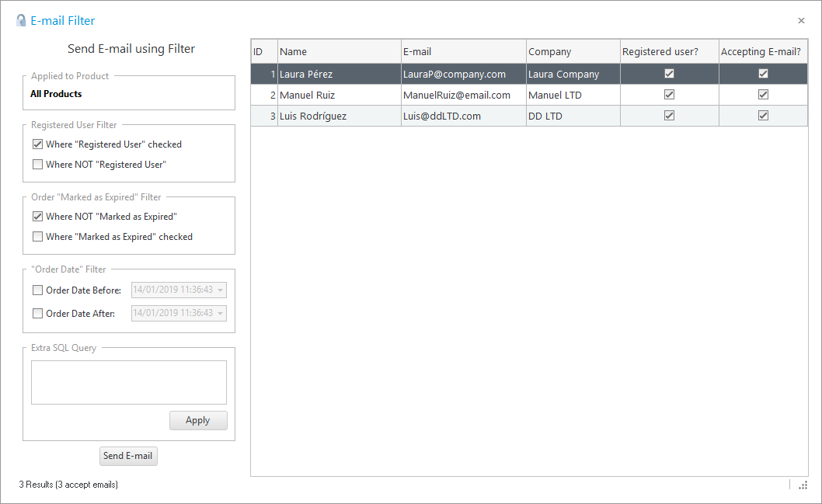Click the Laura Company cell
The height and width of the screenshot is (504, 822).
click(x=573, y=74)
